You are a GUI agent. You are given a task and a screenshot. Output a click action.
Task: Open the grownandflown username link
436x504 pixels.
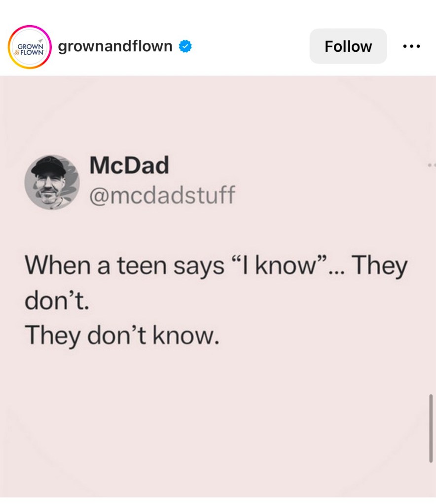[115, 46]
